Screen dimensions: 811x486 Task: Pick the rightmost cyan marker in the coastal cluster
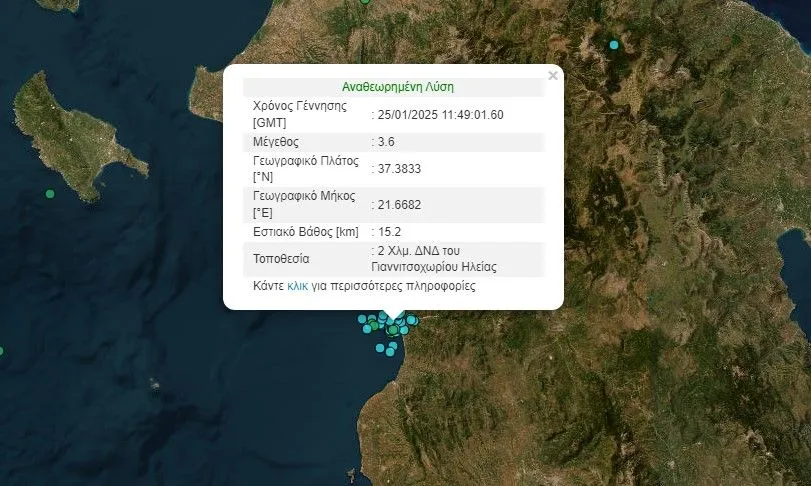[411, 320]
